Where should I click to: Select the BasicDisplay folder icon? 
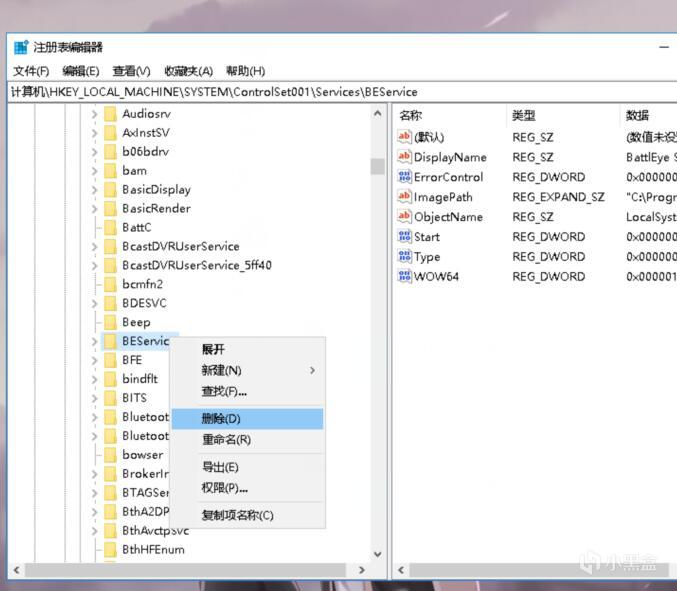click(110, 190)
